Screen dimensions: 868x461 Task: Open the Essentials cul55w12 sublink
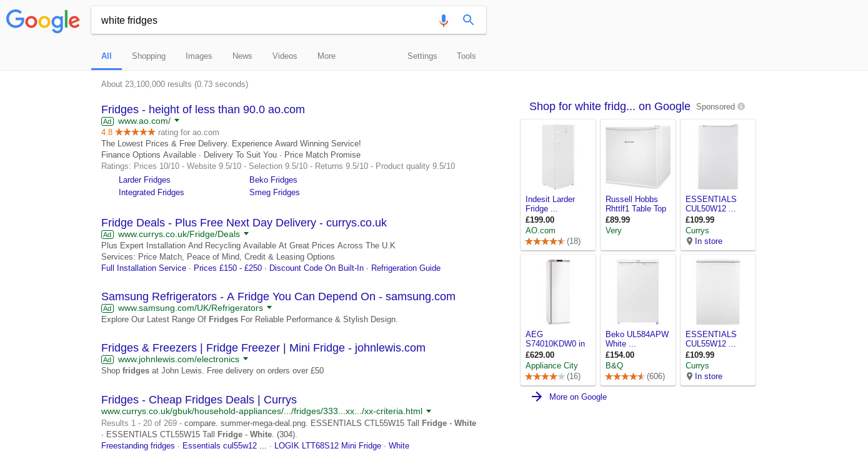pos(224,445)
